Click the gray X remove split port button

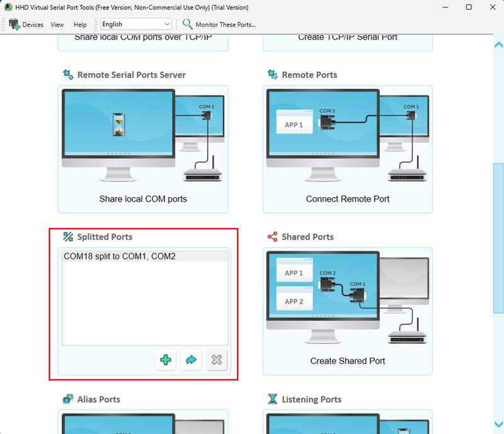(x=216, y=360)
